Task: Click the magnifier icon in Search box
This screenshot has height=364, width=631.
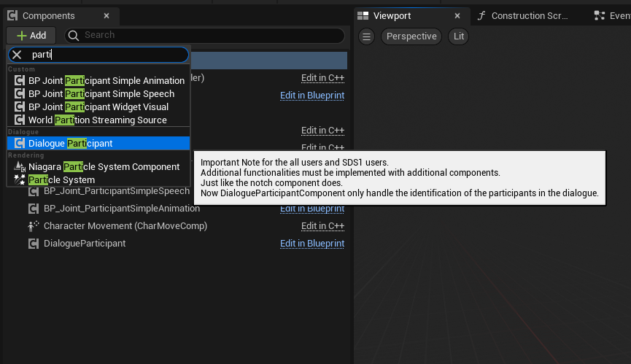Action: point(74,35)
